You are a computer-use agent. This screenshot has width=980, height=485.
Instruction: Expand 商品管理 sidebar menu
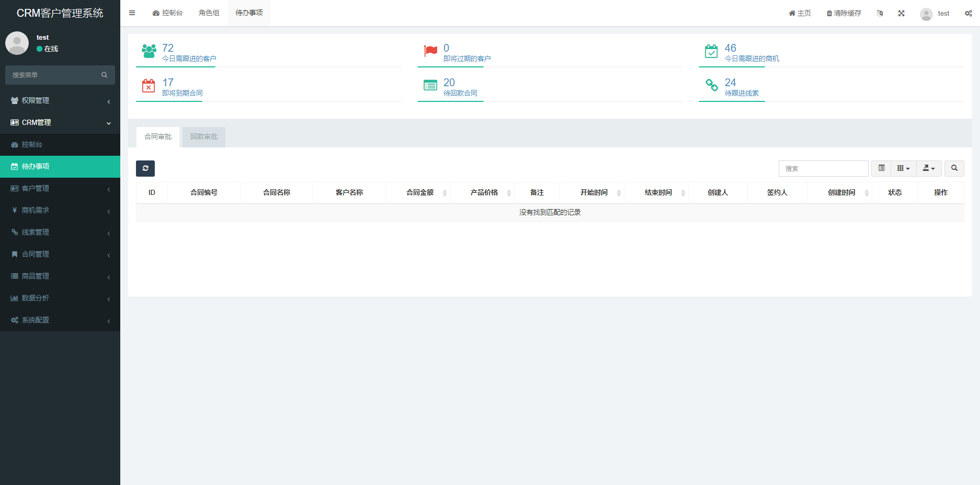tap(60, 276)
